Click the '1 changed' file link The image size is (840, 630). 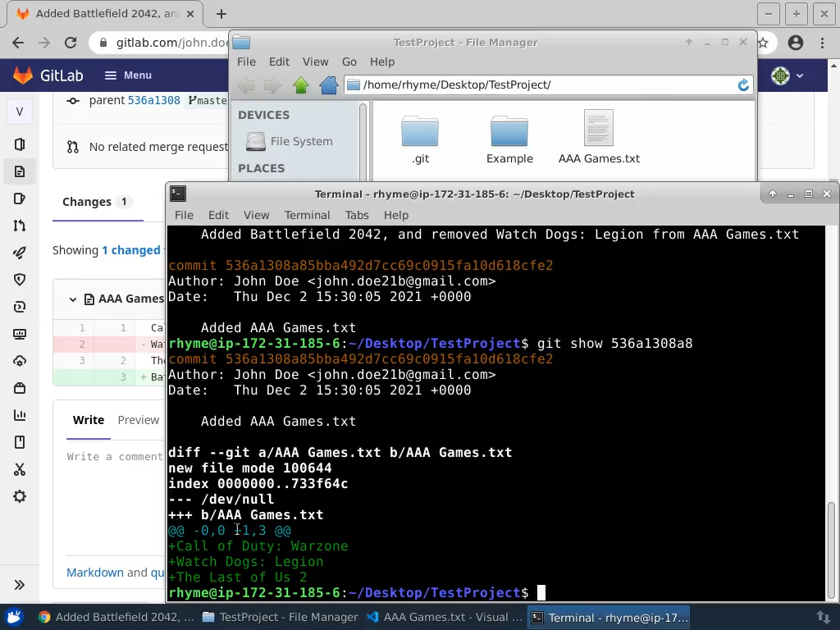click(x=131, y=250)
